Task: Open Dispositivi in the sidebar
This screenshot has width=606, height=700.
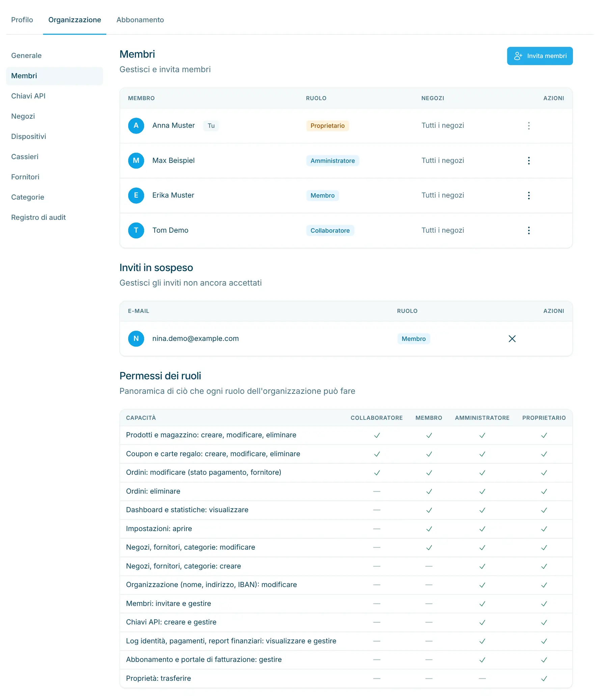Action: pyautogui.click(x=54, y=137)
